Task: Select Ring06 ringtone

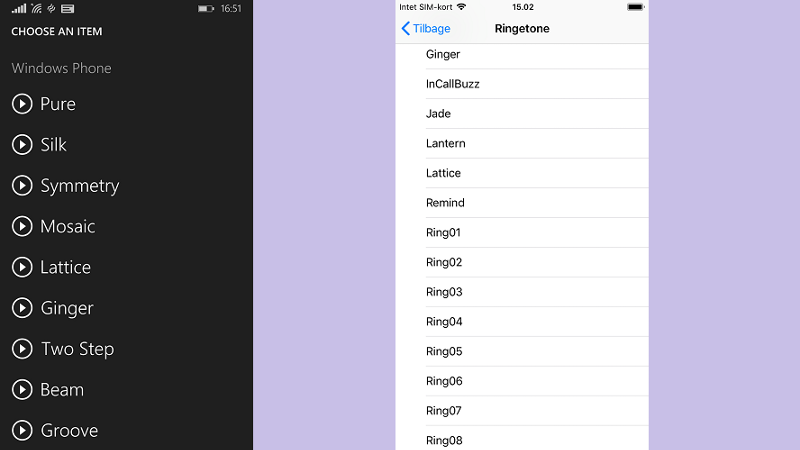Action: coord(522,381)
